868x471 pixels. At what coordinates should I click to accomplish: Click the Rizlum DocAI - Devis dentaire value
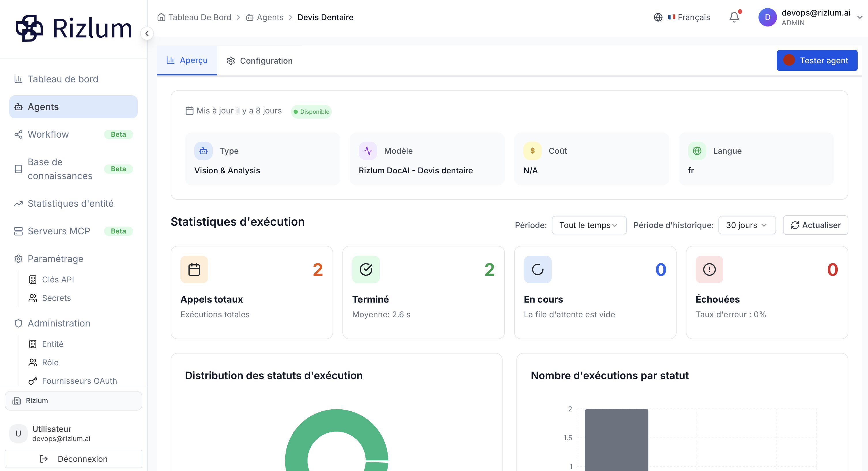416,170
